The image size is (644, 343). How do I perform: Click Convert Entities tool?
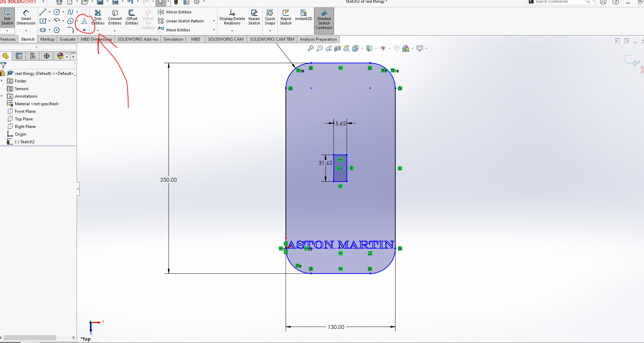115,17
